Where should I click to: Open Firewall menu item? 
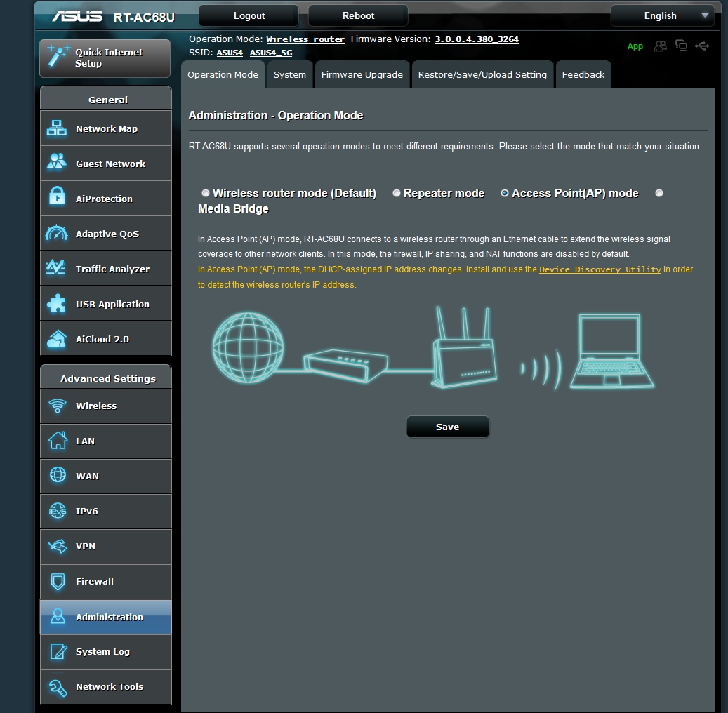pos(106,581)
